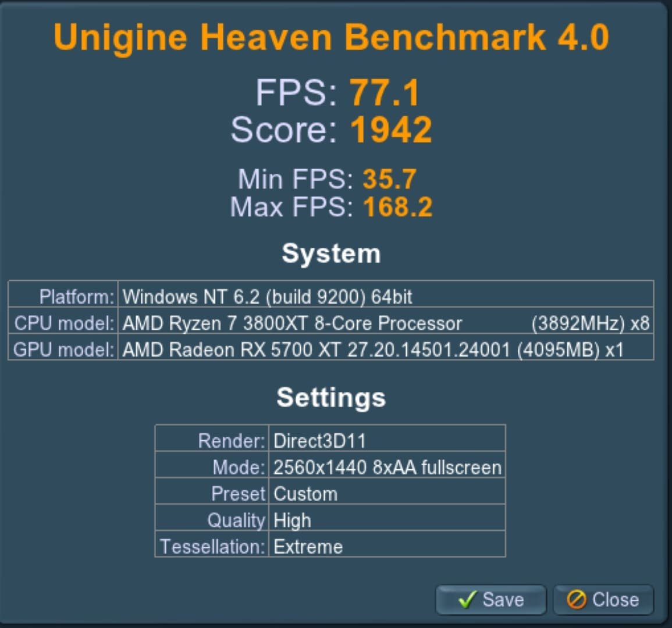Select the Extreme tessellation value
Image resolution: width=672 pixels, height=628 pixels.
point(308,547)
